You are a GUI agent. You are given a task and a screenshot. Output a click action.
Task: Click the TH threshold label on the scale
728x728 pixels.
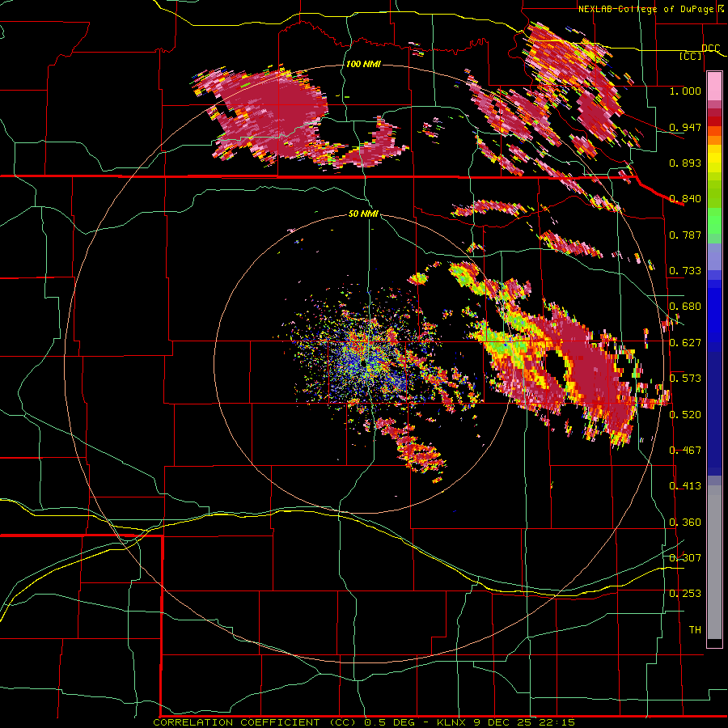click(695, 630)
